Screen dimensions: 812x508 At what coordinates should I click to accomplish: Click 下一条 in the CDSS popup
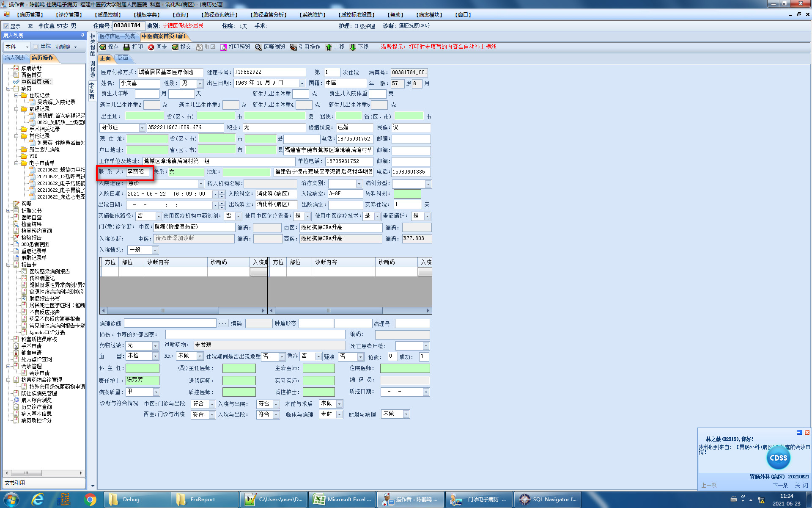[780, 485]
